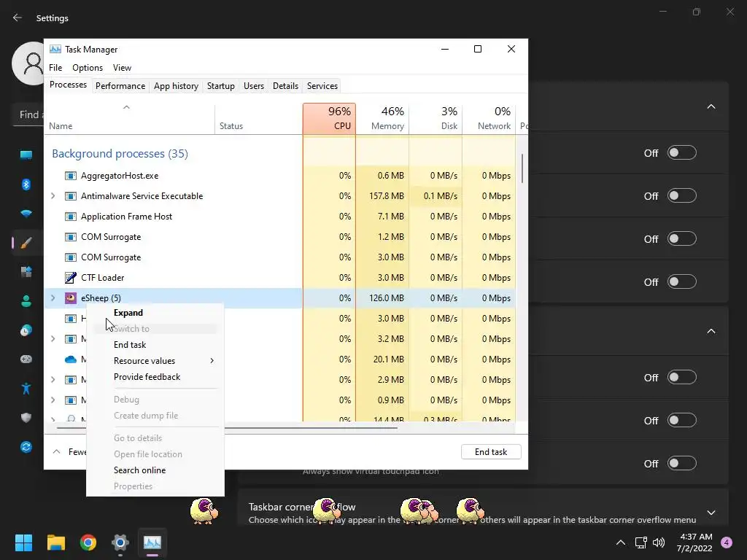Show hidden icons in system tray
This screenshot has height=560, width=747.
(x=621, y=542)
